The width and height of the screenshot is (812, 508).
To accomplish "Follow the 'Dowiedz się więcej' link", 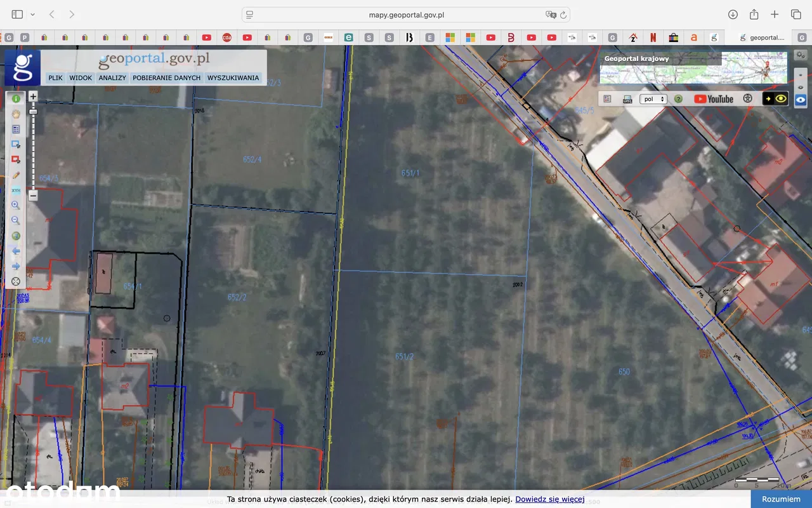I will tap(549, 499).
